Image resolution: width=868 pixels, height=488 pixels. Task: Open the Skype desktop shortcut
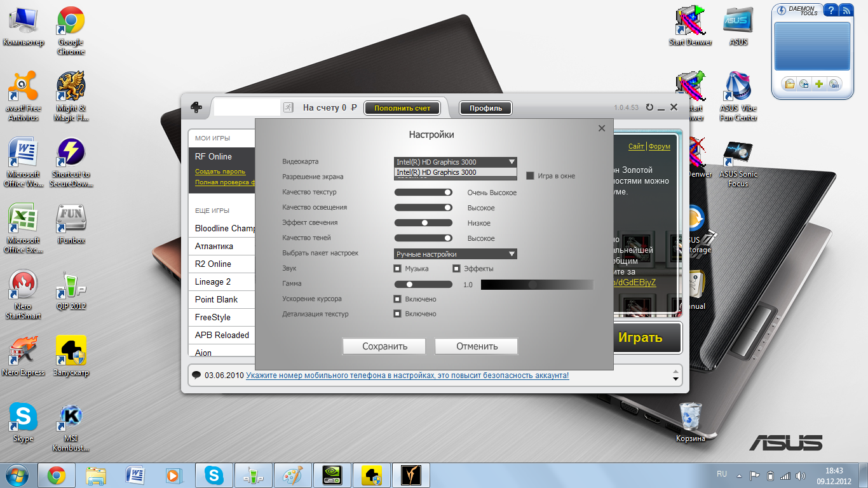point(24,423)
